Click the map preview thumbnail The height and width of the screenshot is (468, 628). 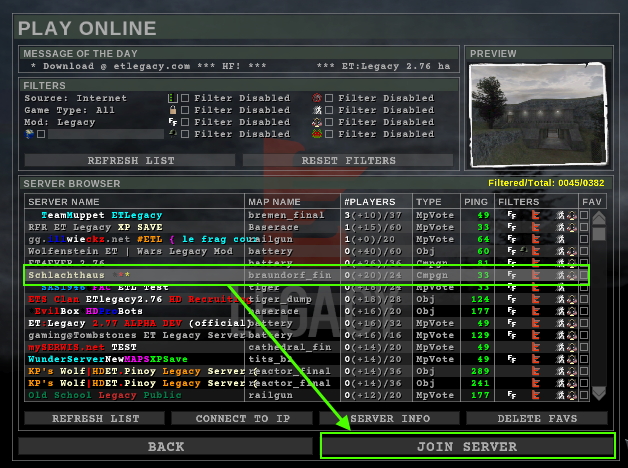538,114
